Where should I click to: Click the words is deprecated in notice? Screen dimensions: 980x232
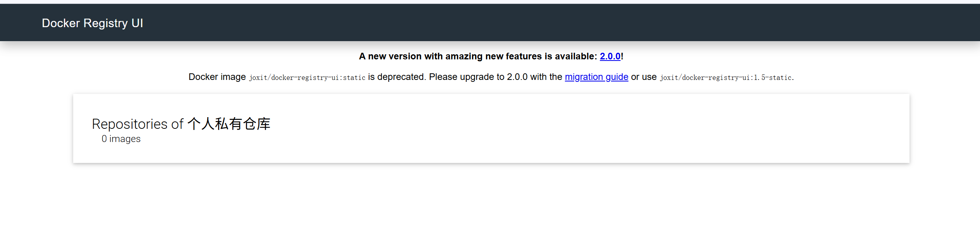(x=396, y=77)
